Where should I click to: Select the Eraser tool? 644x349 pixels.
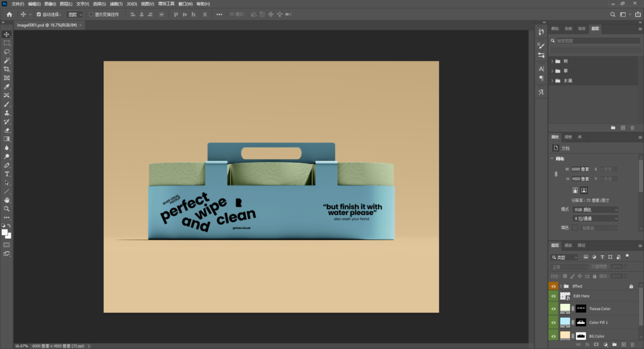6,130
